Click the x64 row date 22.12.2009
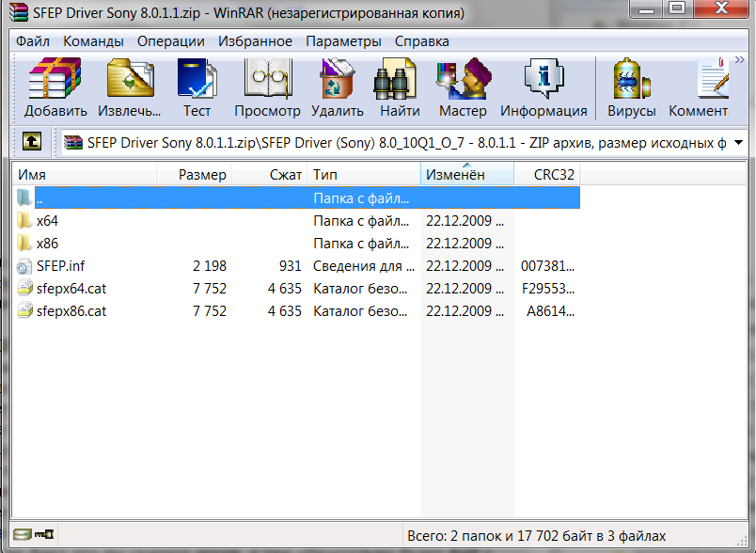Image resolution: width=756 pixels, height=553 pixels. pos(465,221)
